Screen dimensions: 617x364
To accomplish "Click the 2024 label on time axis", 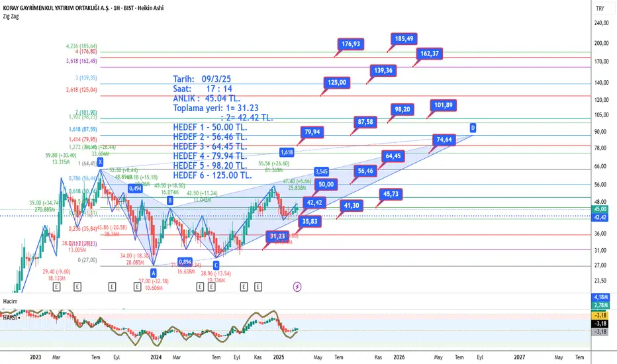I will click(x=156, y=357).
